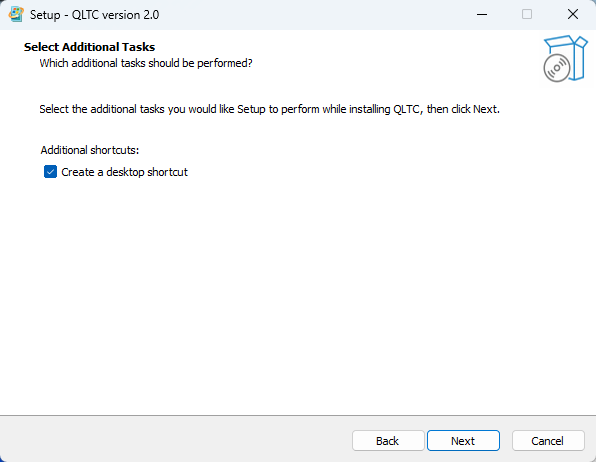Viewport: 596px width, 462px height.
Task: Click the "Setup - QLTC version 2.0" title text
Action: coord(94,15)
